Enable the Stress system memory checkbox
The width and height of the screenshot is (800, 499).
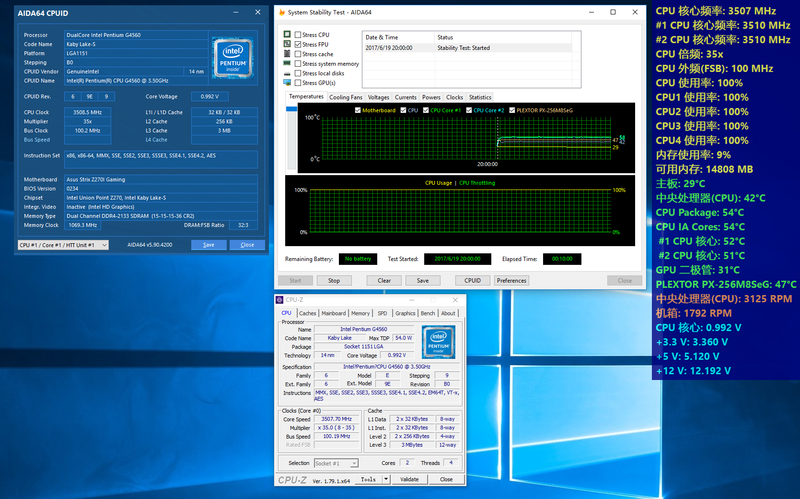[298, 64]
